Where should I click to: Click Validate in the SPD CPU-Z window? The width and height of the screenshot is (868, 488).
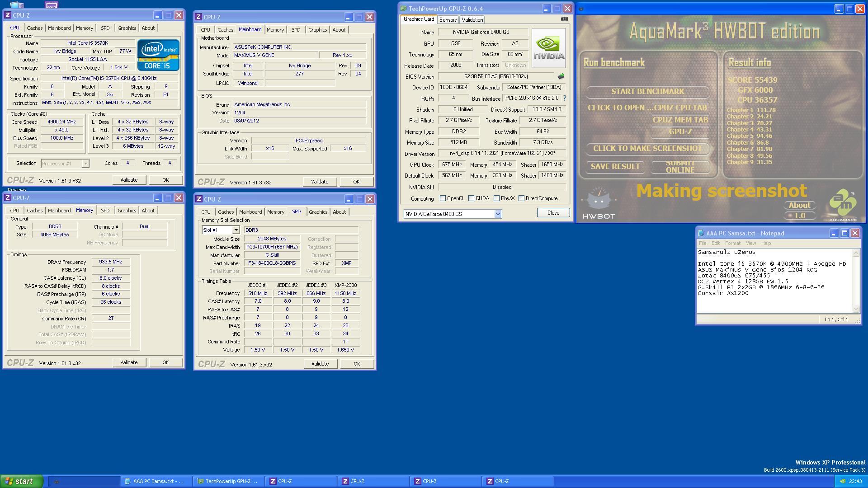click(320, 364)
